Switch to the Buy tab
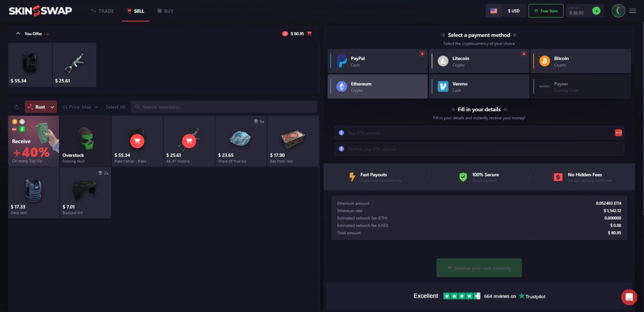 [x=165, y=11]
